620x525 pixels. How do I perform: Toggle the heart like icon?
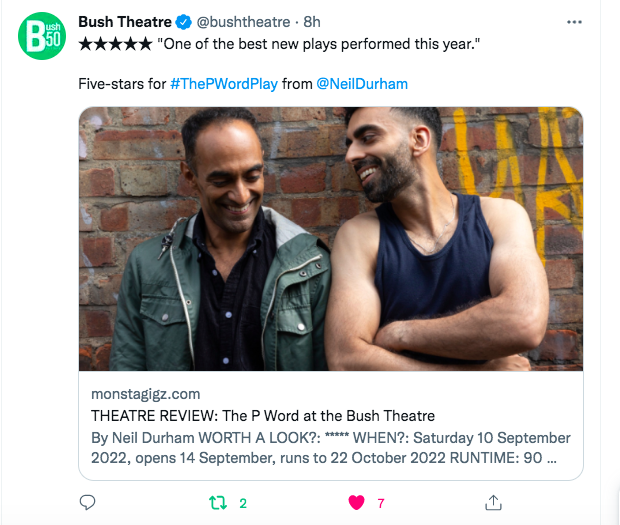(x=356, y=502)
